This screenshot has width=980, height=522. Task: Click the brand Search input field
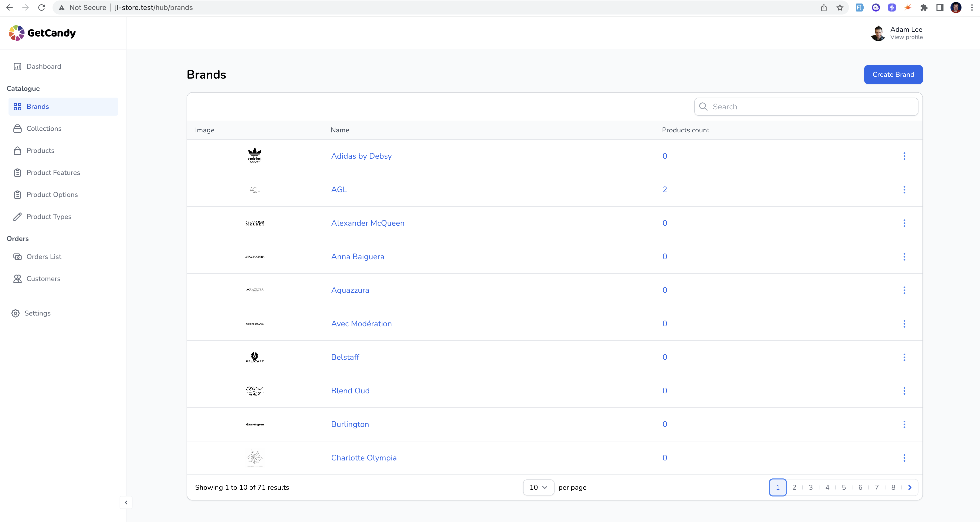click(810, 107)
